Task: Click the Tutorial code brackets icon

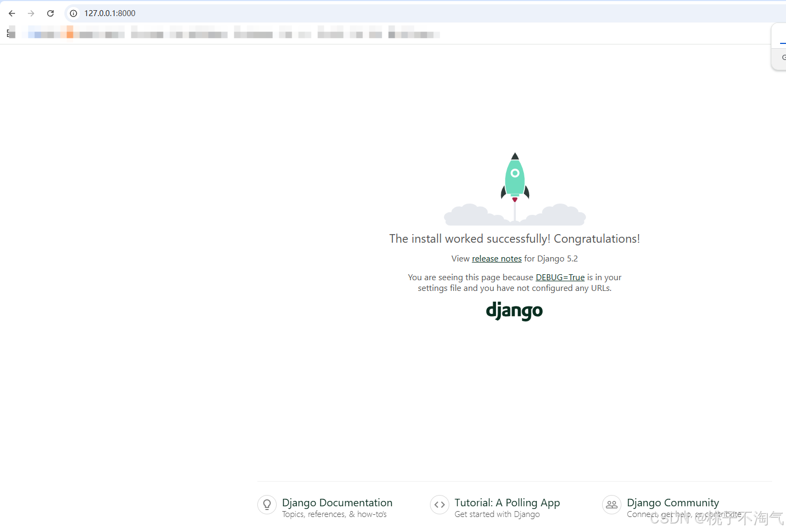Action: click(x=440, y=505)
